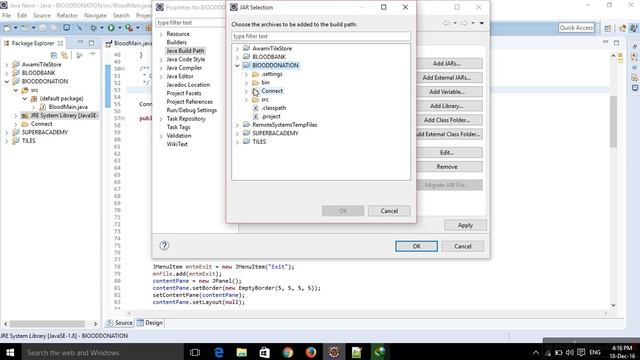640x360 pixels.
Task: Minimize the Package Explorer view
Action: point(80,43)
